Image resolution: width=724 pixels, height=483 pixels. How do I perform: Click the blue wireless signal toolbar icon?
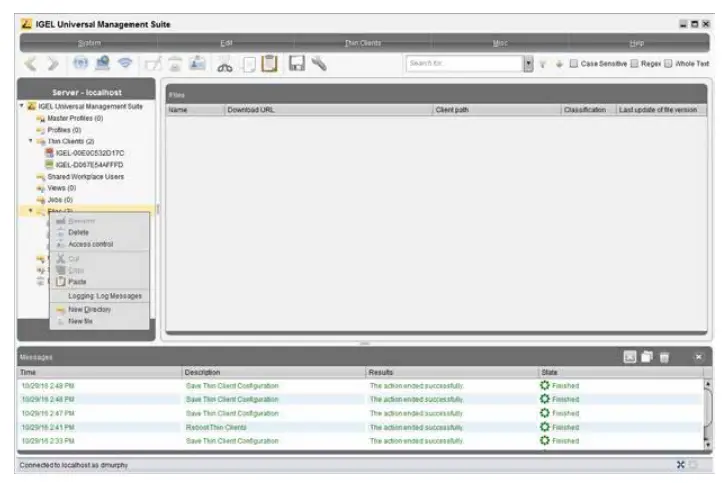click(125, 62)
